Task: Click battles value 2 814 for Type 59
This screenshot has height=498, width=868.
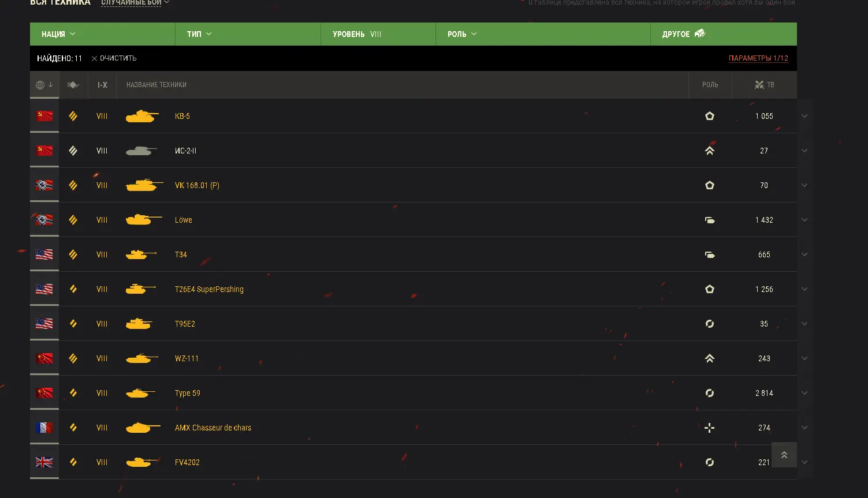Action: click(764, 393)
